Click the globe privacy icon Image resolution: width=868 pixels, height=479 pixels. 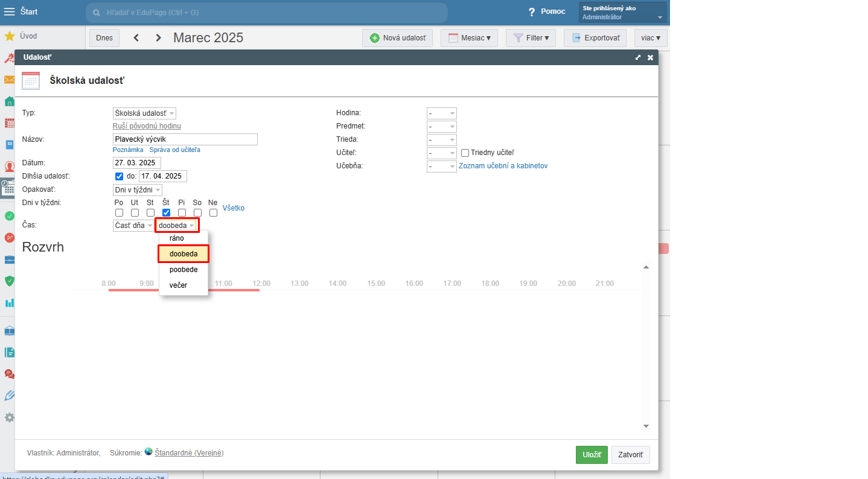[x=148, y=451]
